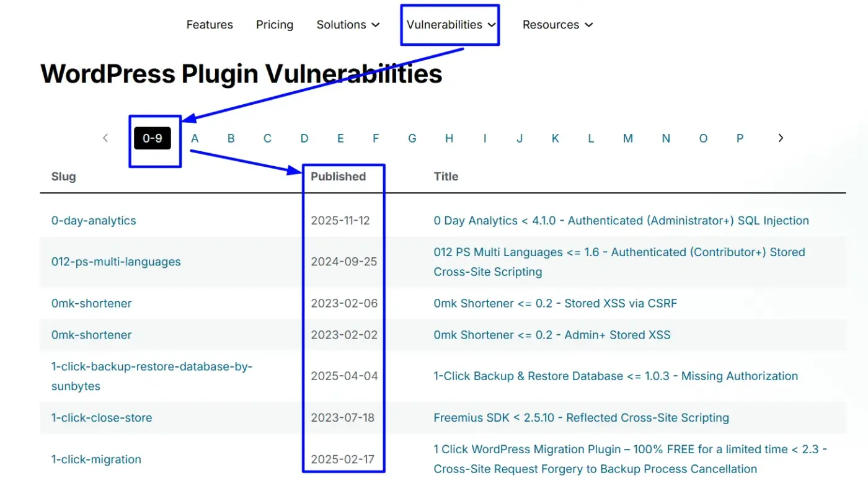Select the published date 2025-02-17
Viewport: 868px width, 483px height.
342,459
